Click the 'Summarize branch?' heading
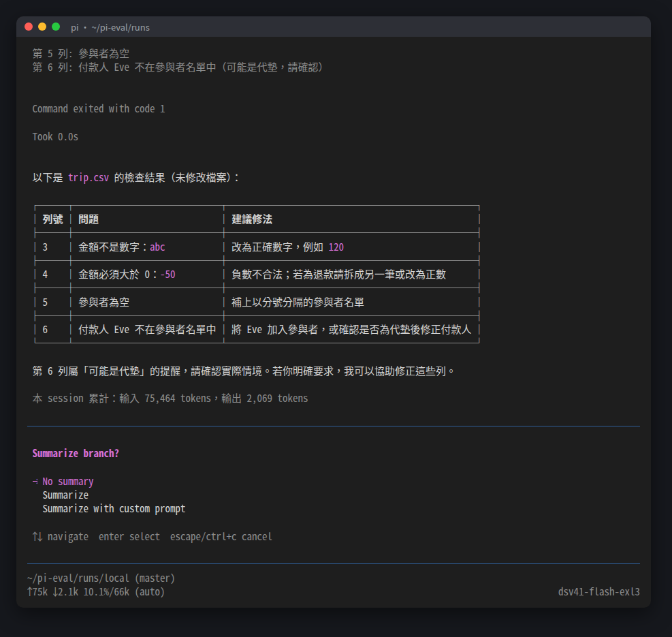Screen dimensions: 672x637 click(76, 454)
